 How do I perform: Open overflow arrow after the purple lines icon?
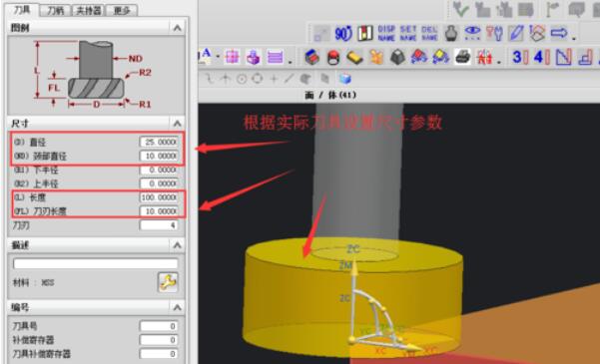tap(291, 62)
